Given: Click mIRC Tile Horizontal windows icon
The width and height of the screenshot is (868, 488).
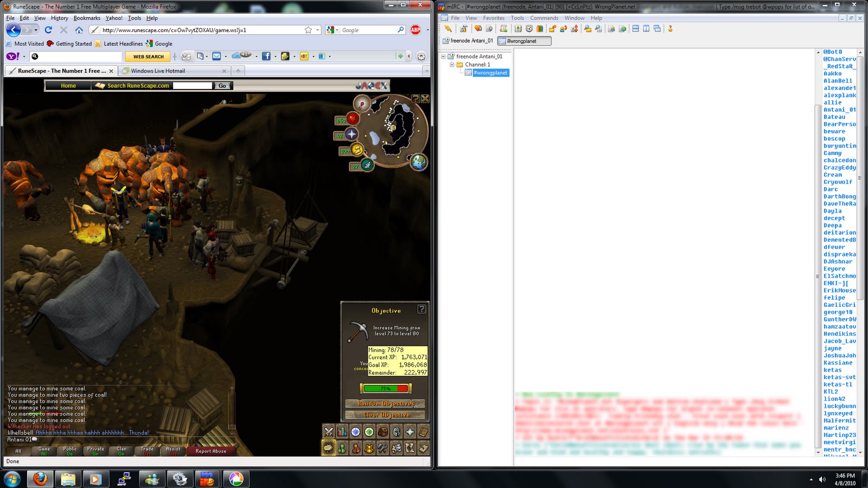Looking at the screenshot, I should click(635, 28).
